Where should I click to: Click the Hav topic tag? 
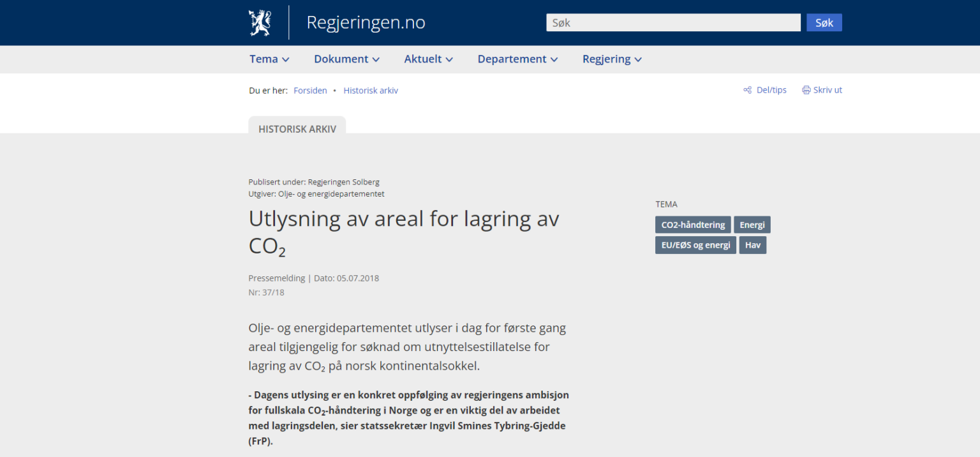753,244
